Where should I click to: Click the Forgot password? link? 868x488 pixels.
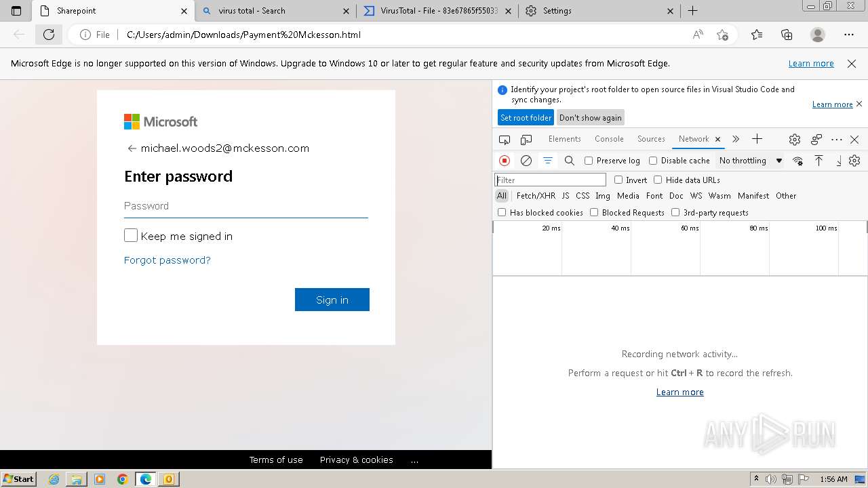point(167,260)
